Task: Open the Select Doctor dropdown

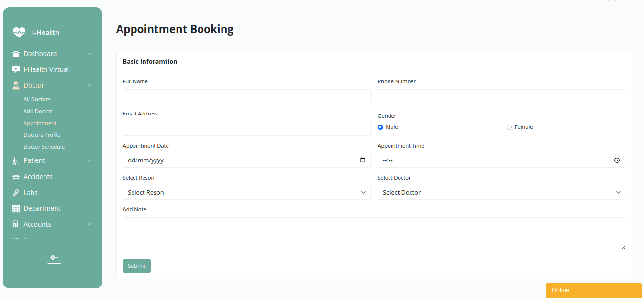Action: pyautogui.click(x=501, y=193)
